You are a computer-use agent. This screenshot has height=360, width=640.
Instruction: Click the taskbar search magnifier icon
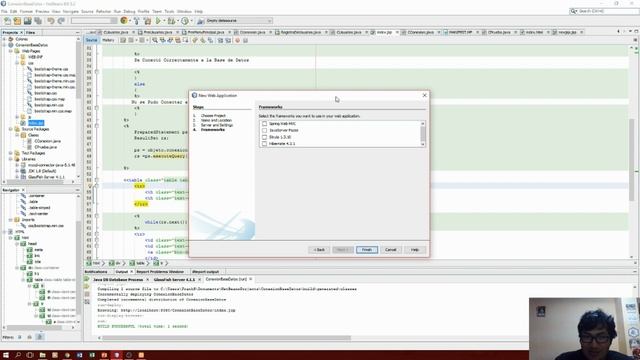[x=18, y=355]
